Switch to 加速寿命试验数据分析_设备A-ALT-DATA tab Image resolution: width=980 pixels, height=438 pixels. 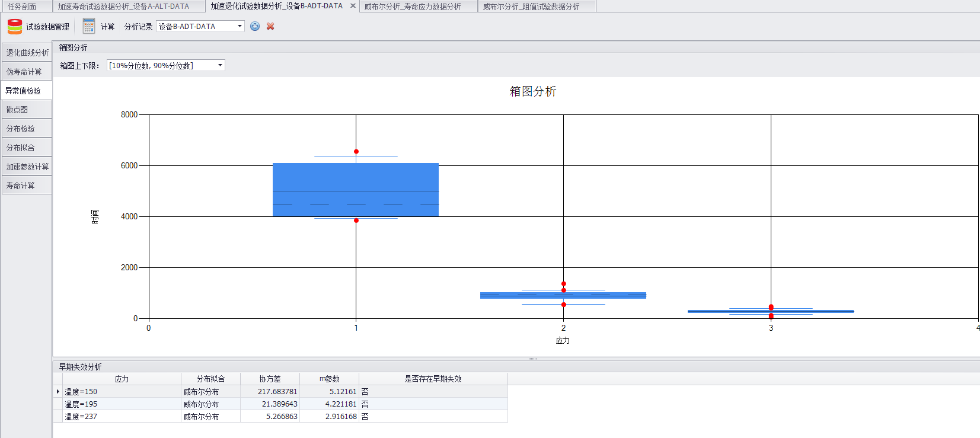coord(123,7)
